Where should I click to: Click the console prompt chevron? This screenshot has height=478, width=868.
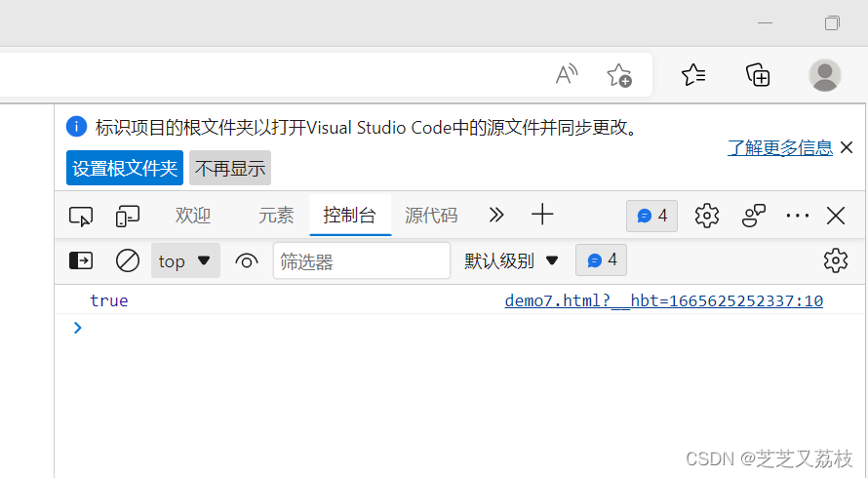click(77, 328)
